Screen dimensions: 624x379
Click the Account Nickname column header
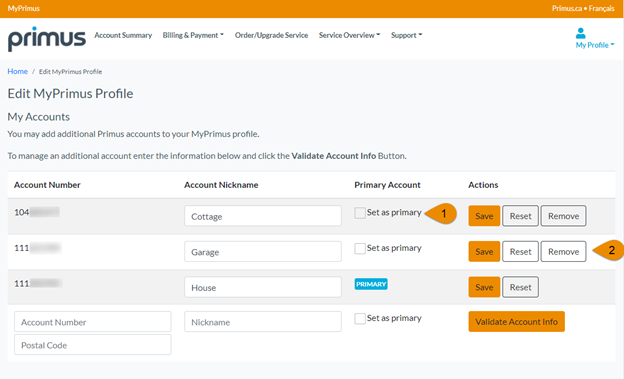[221, 185]
